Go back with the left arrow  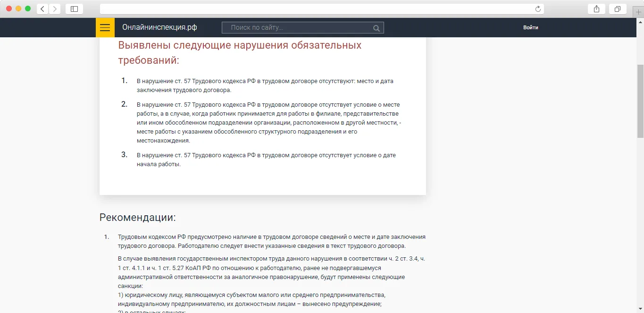(42, 9)
